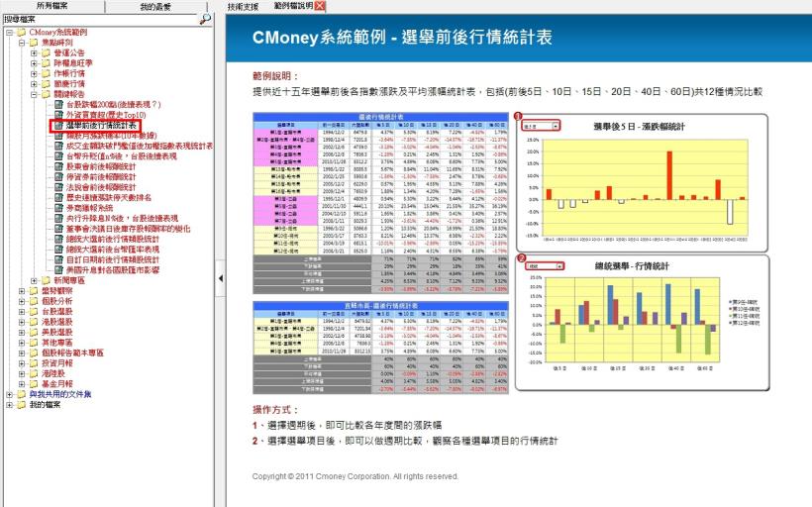The width and height of the screenshot is (812, 507).
Task: Click document icon for 美國升息對各國股匯市影響
Action: [59, 270]
